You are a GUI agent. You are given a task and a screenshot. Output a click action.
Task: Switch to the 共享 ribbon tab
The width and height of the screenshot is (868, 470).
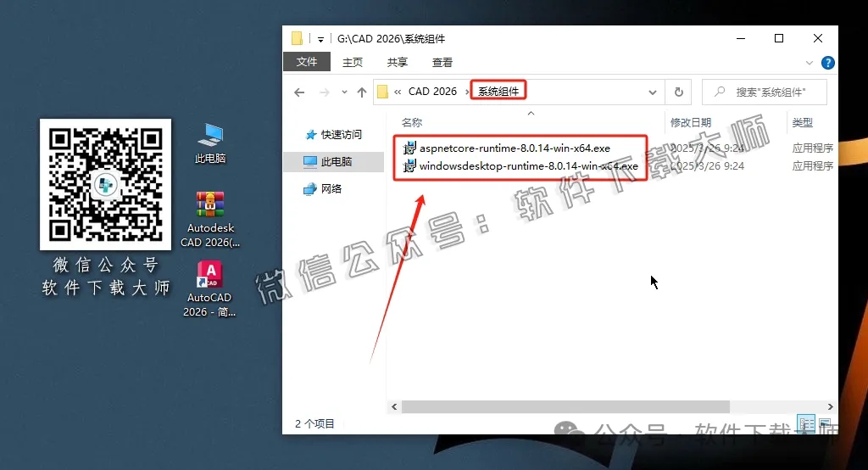click(x=397, y=62)
